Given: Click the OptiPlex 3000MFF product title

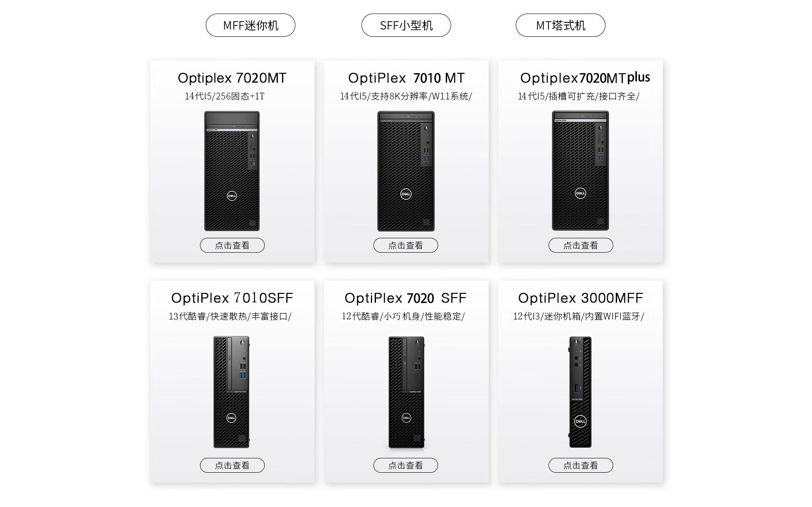Looking at the screenshot, I should (x=581, y=298).
